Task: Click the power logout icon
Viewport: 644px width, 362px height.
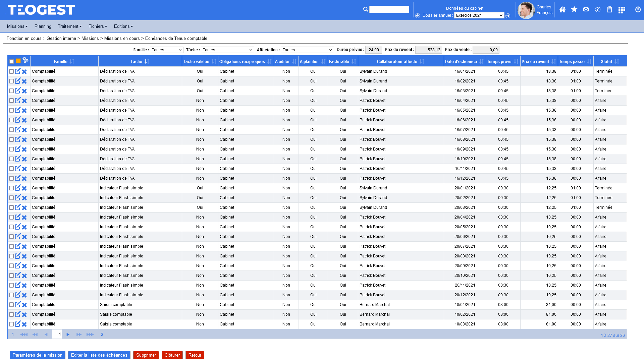Action: click(638, 9)
